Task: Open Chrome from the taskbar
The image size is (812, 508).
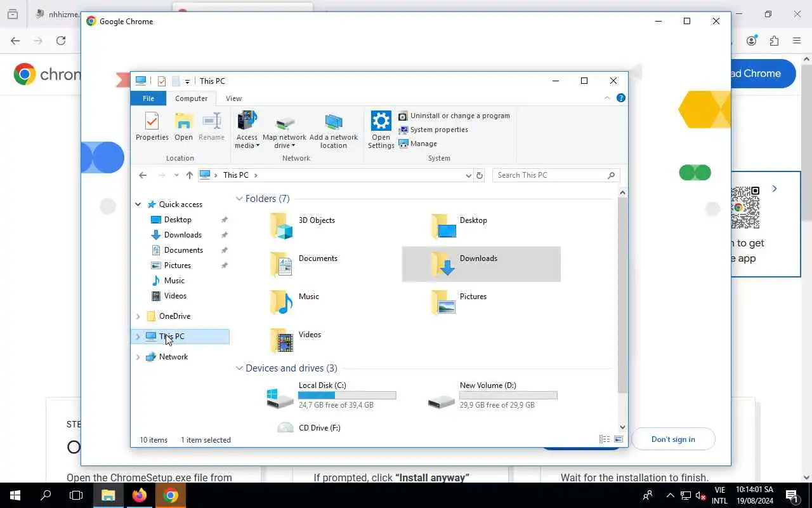Action: 170,495
